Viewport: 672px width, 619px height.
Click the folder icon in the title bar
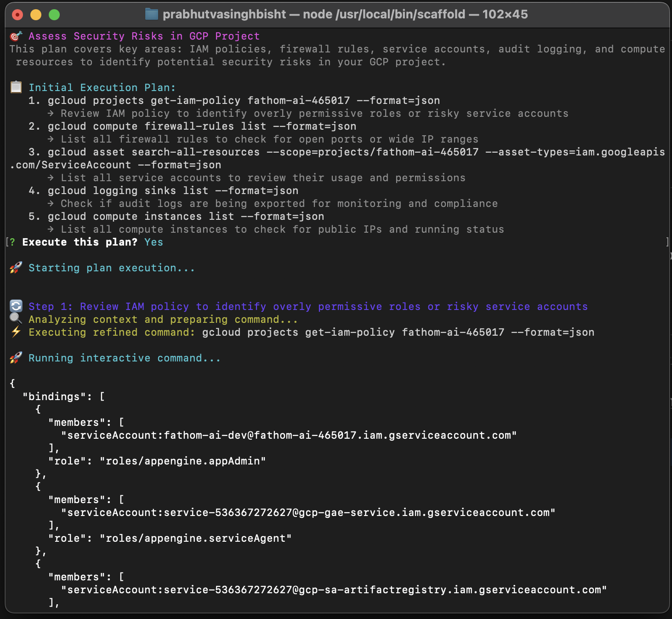[151, 14]
